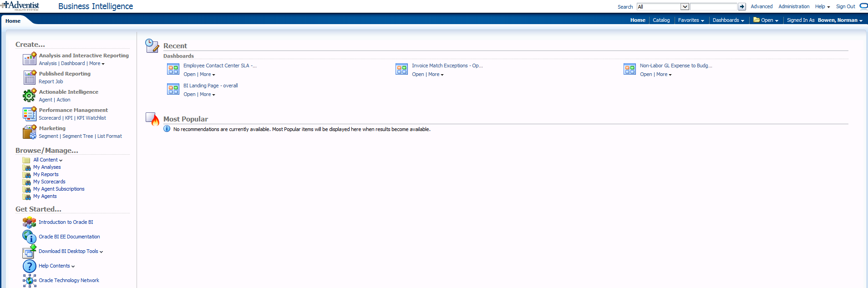Viewport: 868px width, 288px height.
Task: Click the My Scorecards folder icon
Action: (x=26, y=182)
